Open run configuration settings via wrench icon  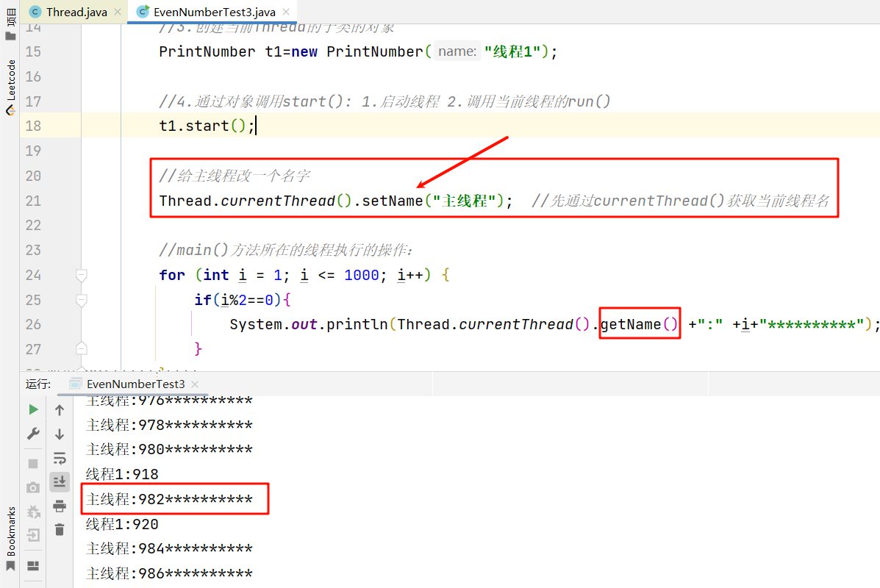pyautogui.click(x=32, y=433)
